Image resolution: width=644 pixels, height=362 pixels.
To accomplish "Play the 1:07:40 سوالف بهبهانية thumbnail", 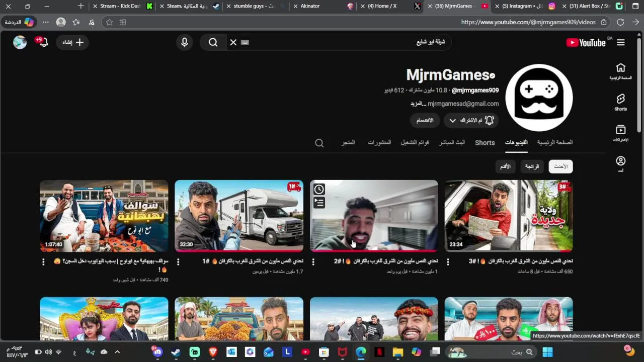I will click(104, 216).
